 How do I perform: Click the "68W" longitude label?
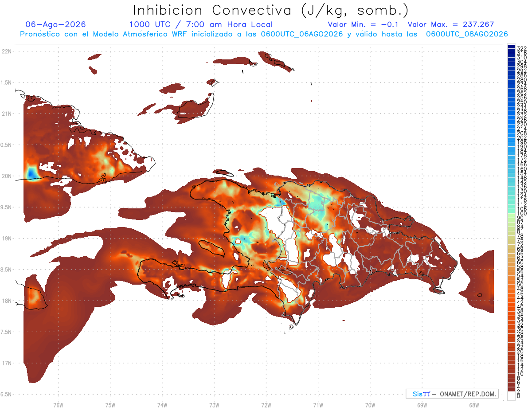[474, 404]
